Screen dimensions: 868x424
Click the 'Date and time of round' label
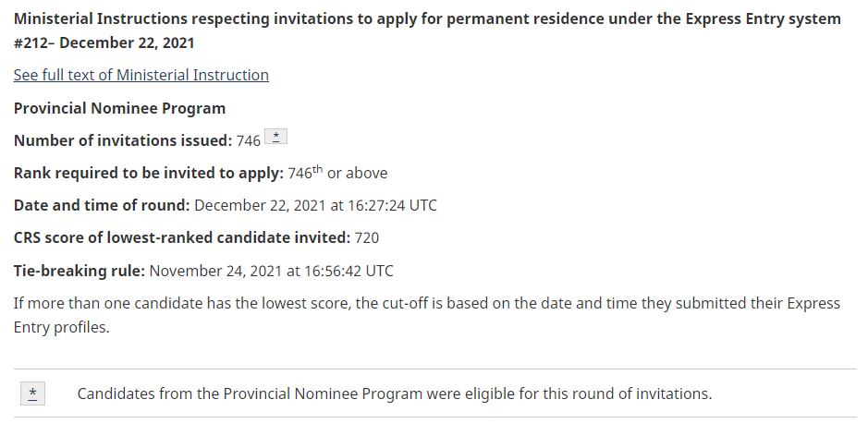102,205
